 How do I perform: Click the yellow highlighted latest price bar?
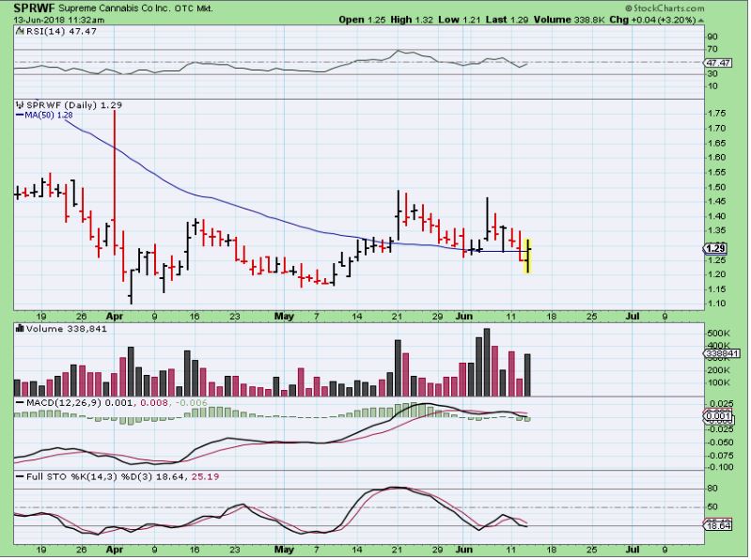[528, 257]
